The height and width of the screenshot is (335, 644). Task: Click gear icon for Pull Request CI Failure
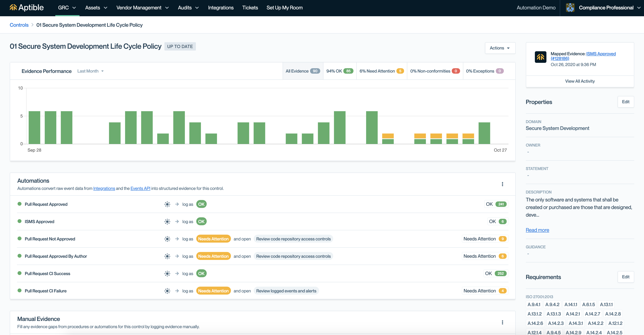(167, 291)
